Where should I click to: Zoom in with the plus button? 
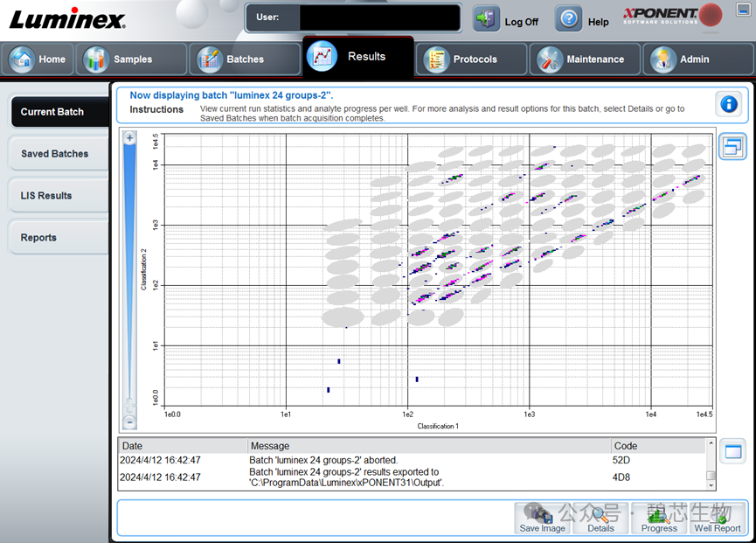coord(129,138)
